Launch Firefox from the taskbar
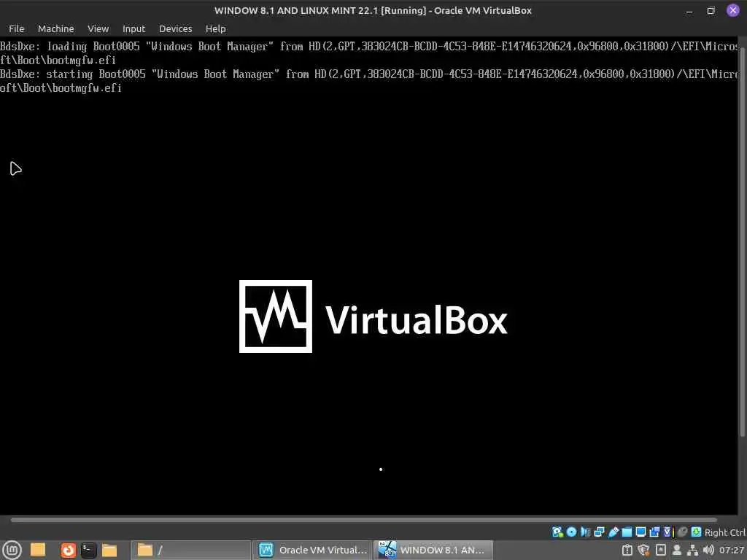The width and height of the screenshot is (747, 560). click(x=68, y=551)
